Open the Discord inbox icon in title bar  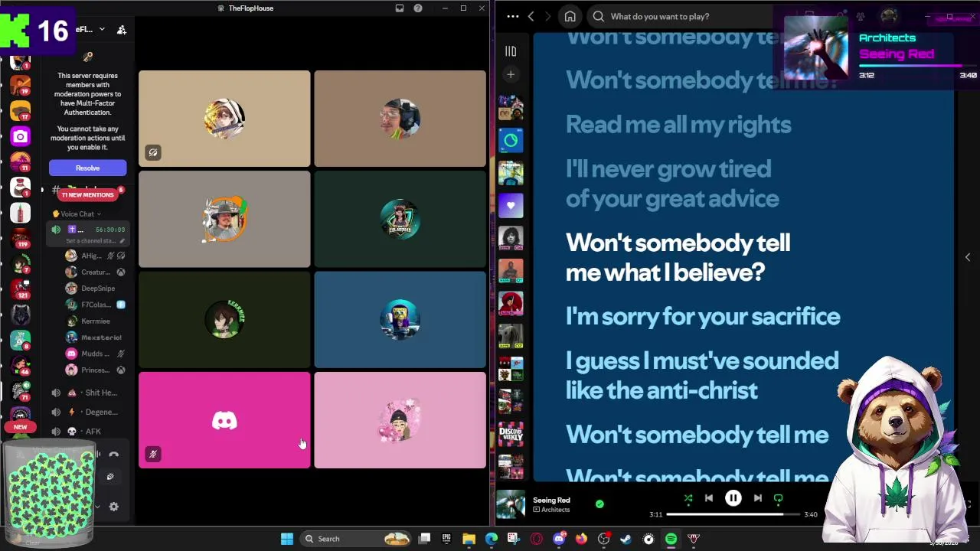(399, 8)
